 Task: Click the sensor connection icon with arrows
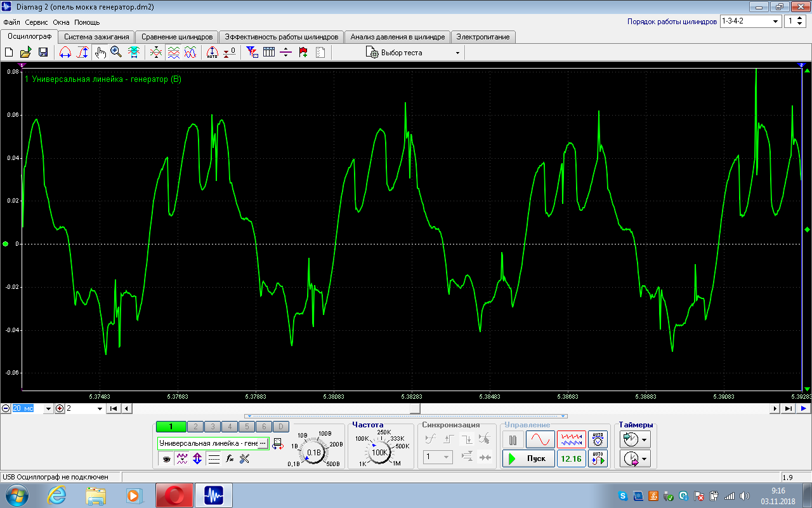[x=277, y=444]
